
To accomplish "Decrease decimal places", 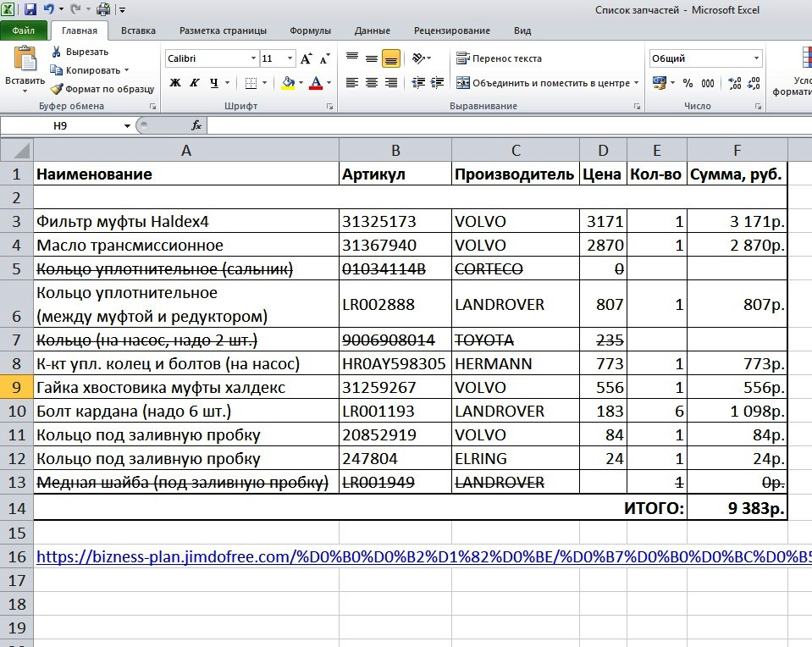I will tap(754, 83).
